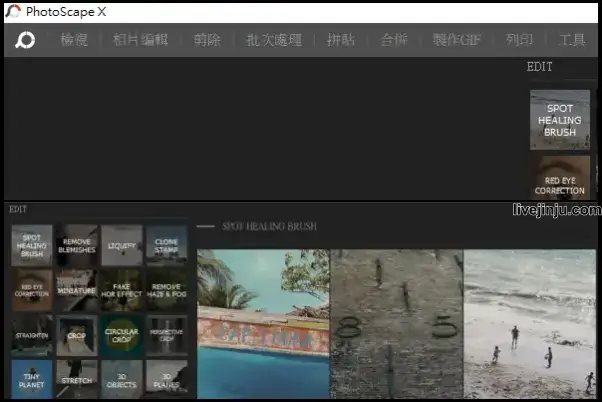Screen dimensions: 602x402
Task: Go to the 合併 combine tab
Action: point(394,40)
